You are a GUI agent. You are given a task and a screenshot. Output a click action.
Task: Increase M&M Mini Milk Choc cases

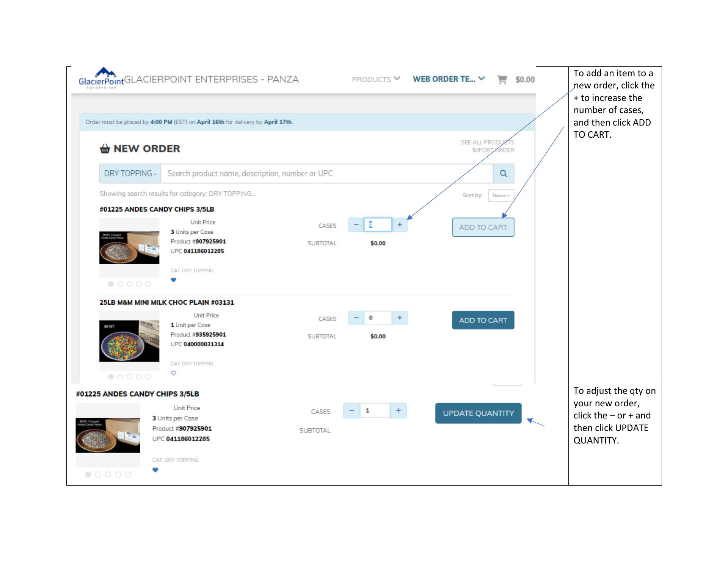coord(399,318)
